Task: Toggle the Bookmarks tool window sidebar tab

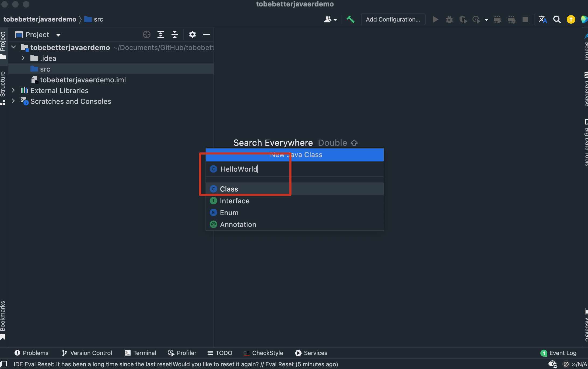Action: (x=3, y=320)
